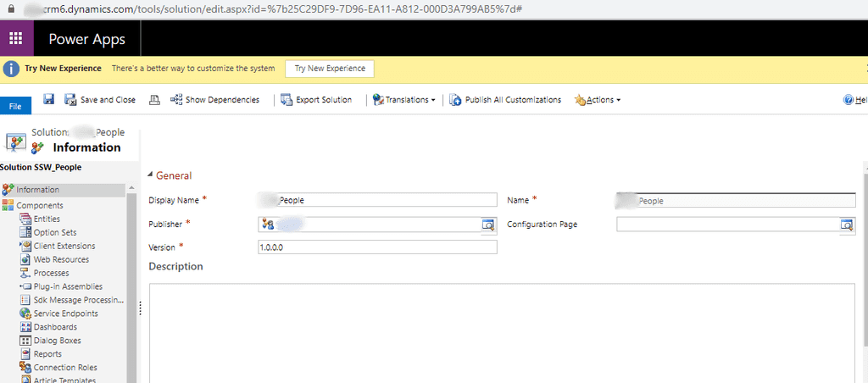Viewport: 868px width, 383px height.
Task: Click the Save floppy disk icon
Action: click(x=48, y=99)
